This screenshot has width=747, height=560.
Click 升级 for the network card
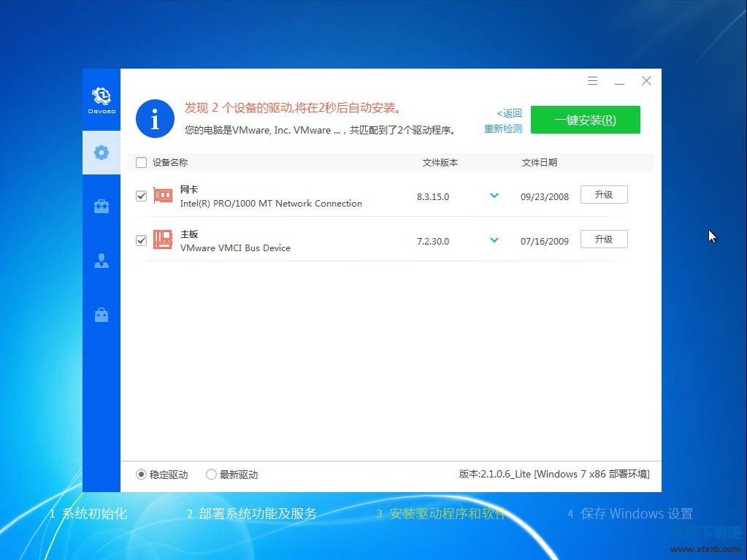[x=604, y=195]
